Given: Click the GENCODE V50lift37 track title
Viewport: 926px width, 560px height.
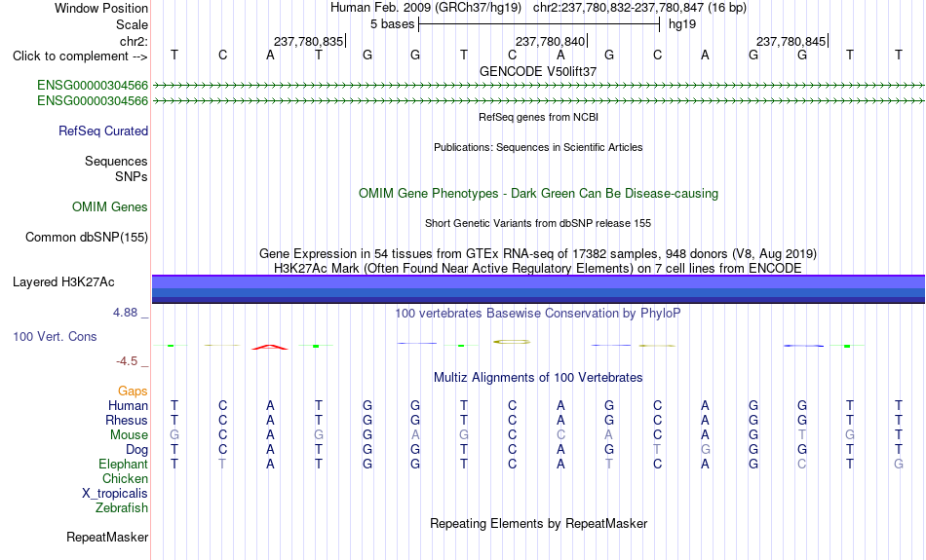Looking at the screenshot, I should tap(538, 71).
